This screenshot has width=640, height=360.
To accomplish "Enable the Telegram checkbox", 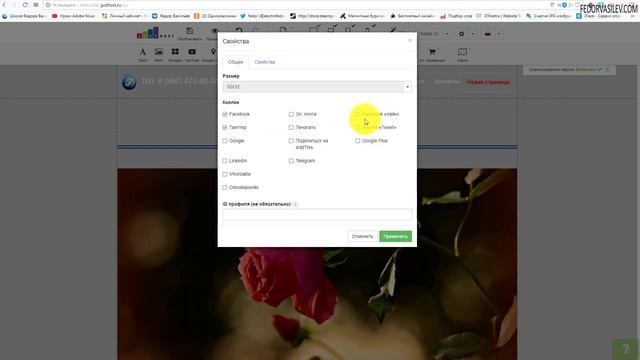I will pos(291,161).
